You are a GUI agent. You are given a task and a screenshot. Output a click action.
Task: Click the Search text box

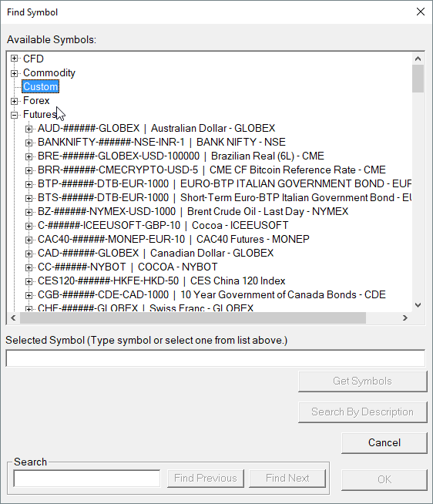point(87,479)
